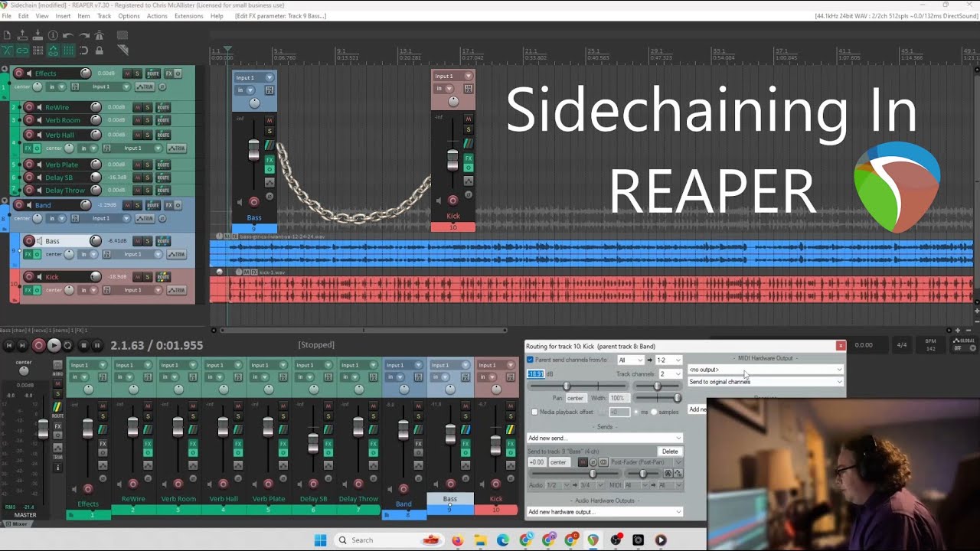Viewport: 980px width, 551px height.
Task: Open the Options menu
Action: tap(129, 16)
